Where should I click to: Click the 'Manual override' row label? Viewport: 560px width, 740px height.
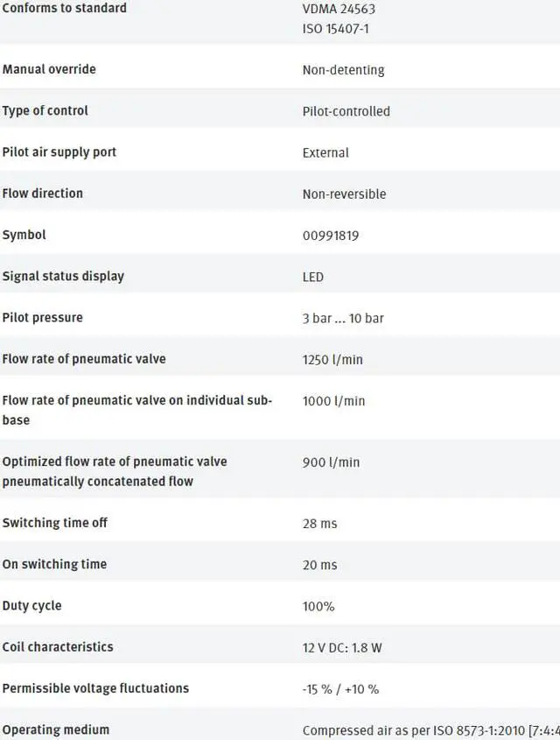(49, 69)
